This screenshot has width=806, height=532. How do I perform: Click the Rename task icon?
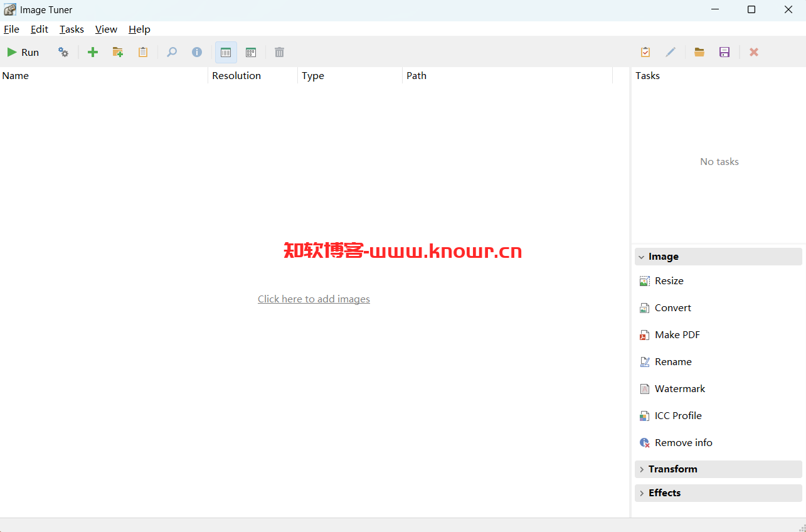point(644,362)
